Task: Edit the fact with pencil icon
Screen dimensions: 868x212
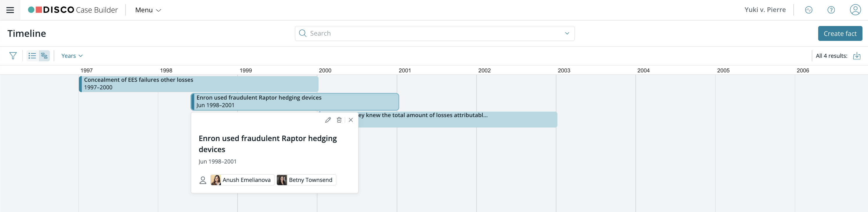Action: (x=328, y=120)
